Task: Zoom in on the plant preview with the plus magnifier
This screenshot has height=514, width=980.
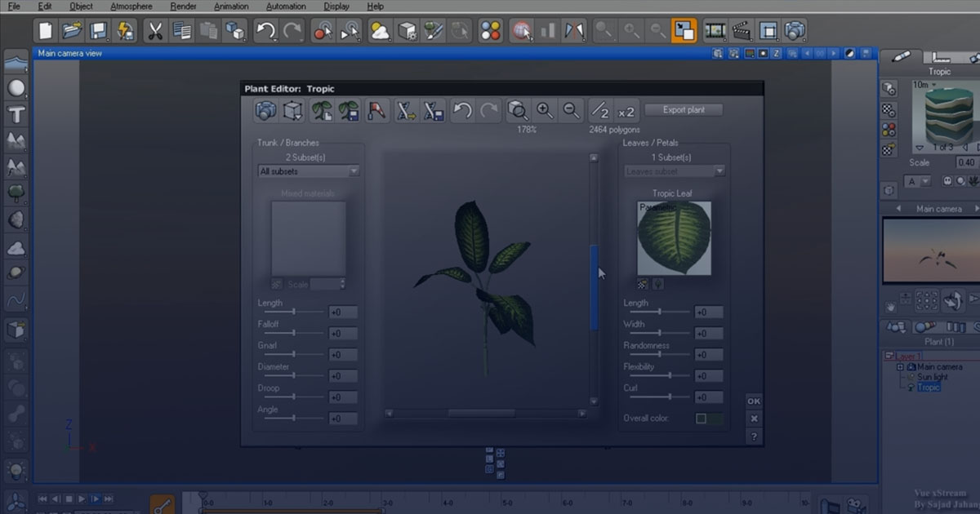Action: [546, 110]
